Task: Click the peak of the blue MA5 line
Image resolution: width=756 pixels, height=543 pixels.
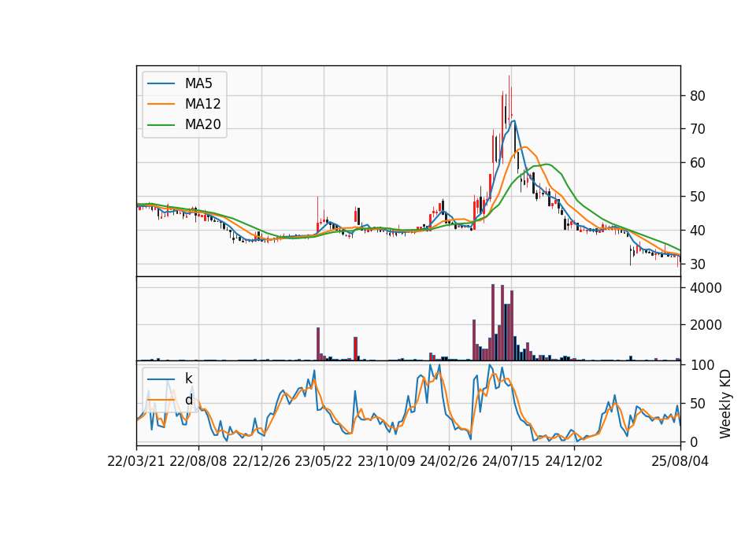Action: pyautogui.click(x=514, y=120)
